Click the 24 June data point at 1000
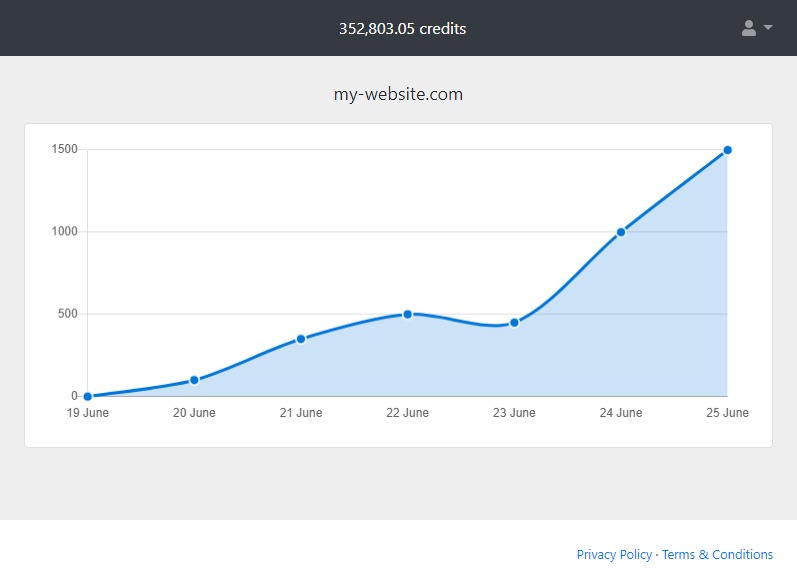The height and width of the screenshot is (587, 797). pyautogui.click(x=621, y=232)
